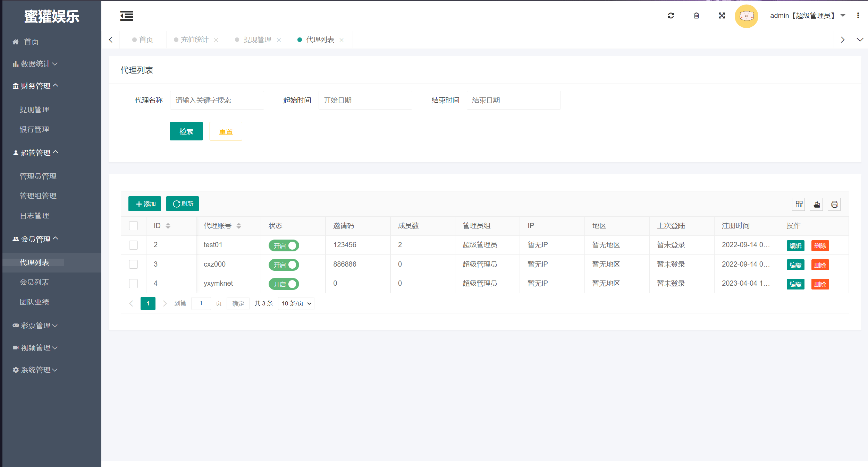Toggle the 开启 status switch for yxymknet
This screenshot has height=467, width=868.
[284, 284]
